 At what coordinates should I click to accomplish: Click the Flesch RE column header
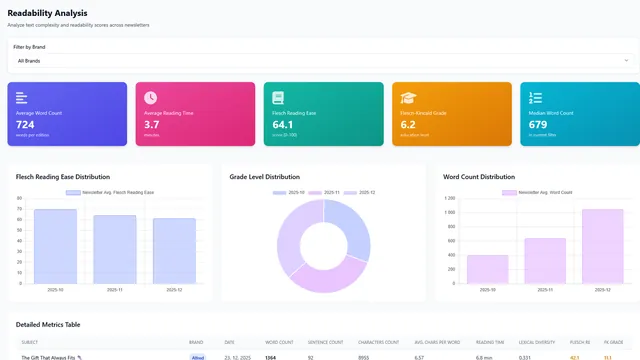(x=580, y=342)
